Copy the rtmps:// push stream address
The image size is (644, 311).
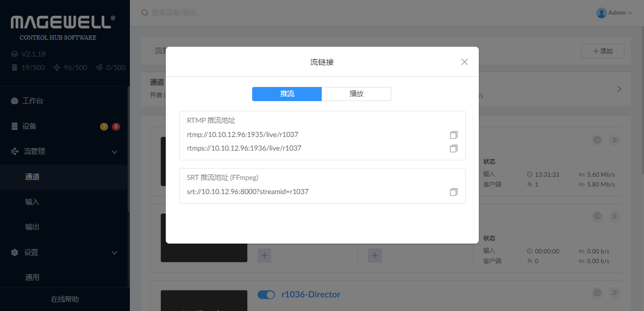coord(454,148)
